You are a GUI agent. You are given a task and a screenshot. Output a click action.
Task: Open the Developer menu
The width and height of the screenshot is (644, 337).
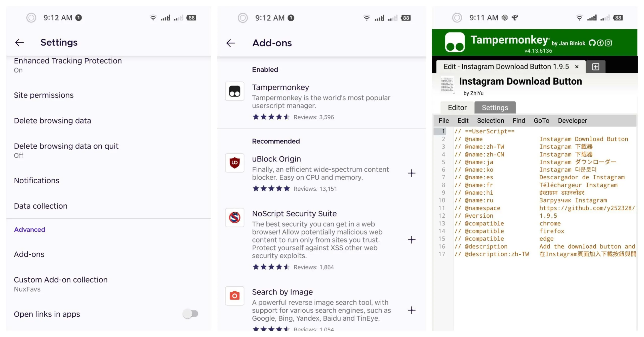[572, 121]
